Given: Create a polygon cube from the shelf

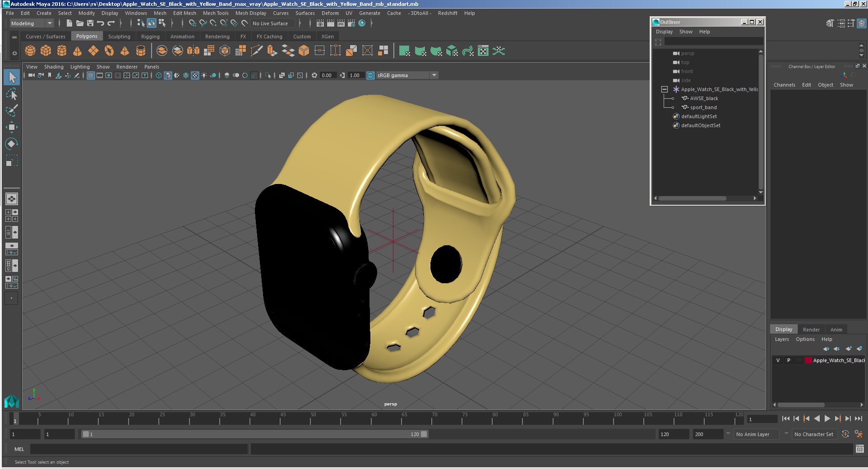Looking at the screenshot, I should click(x=46, y=51).
